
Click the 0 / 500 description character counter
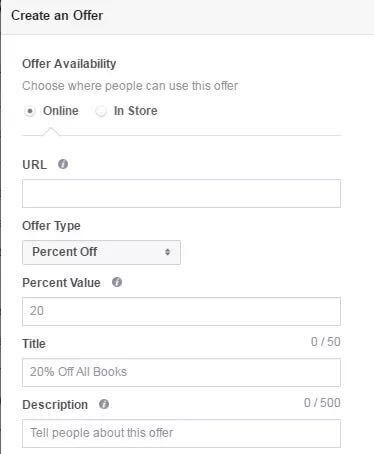click(322, 403)
